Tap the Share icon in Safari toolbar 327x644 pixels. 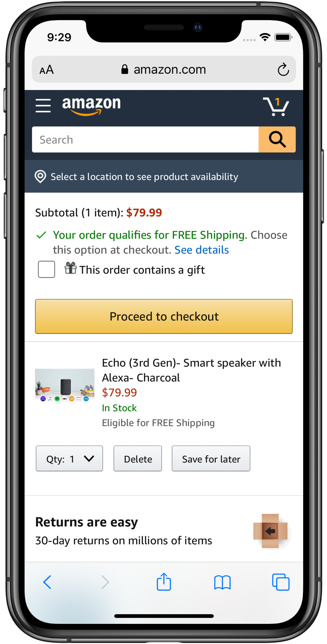(x=163, y=582)
